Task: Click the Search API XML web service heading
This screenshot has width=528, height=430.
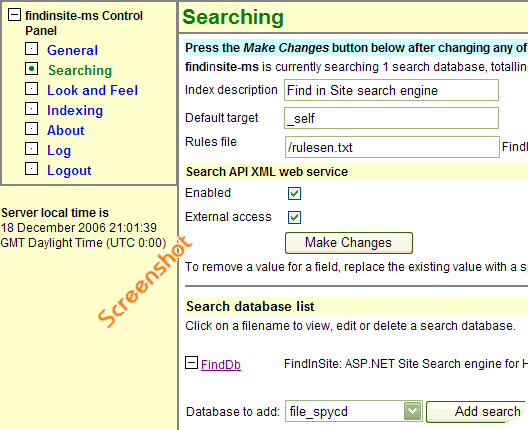Action: 267,172
